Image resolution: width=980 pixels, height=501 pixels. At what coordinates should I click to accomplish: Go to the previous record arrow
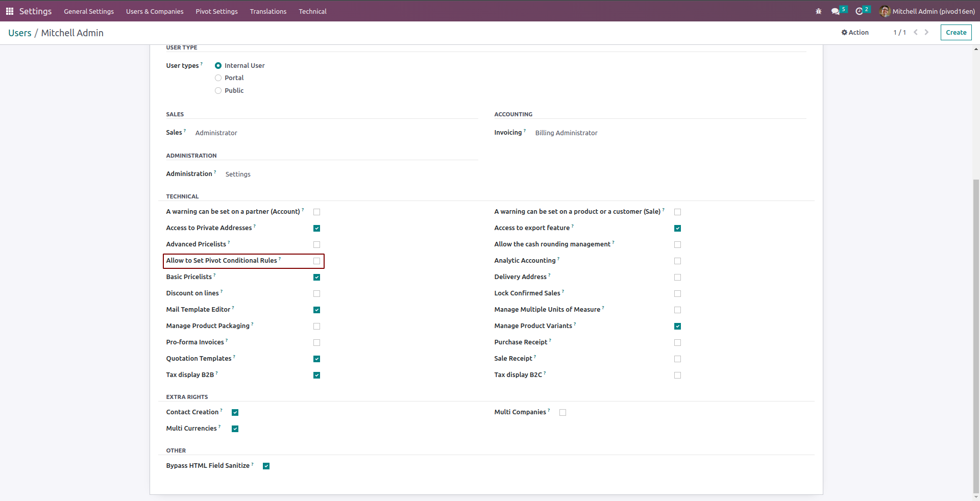pyautogui.click(x=916, y=32)
